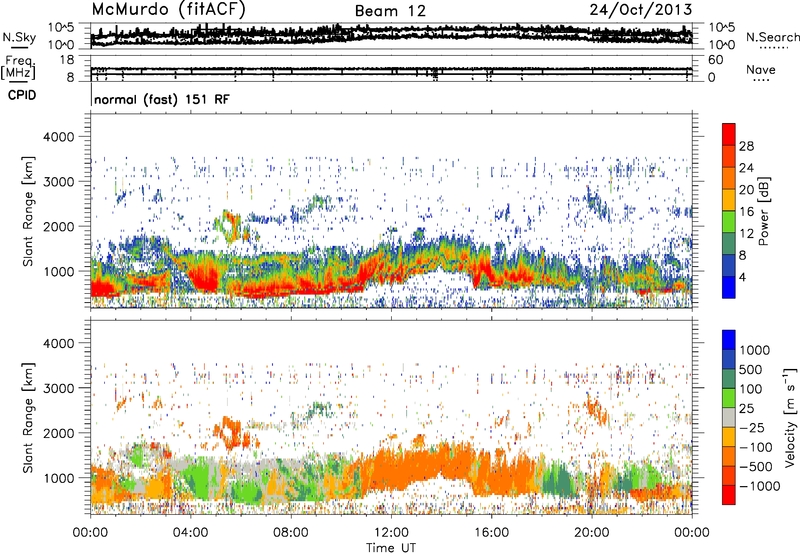The height and width of the screenshot is (554, 800).
Task: Click the power panel 'Slant Range [km]' label
Action: (29, 211)
